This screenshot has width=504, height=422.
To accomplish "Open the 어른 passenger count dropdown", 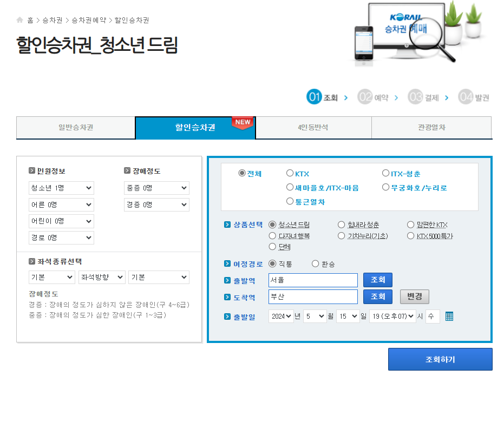I will 61,205.
